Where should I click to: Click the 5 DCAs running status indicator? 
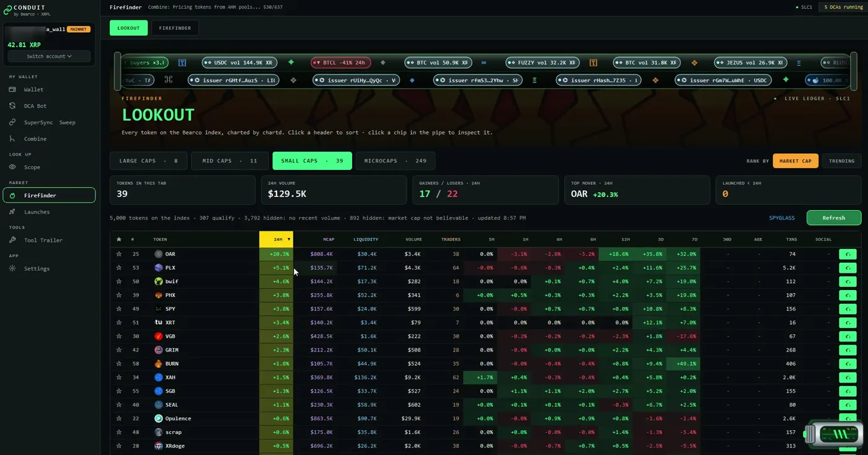click(x=841, y=7)
